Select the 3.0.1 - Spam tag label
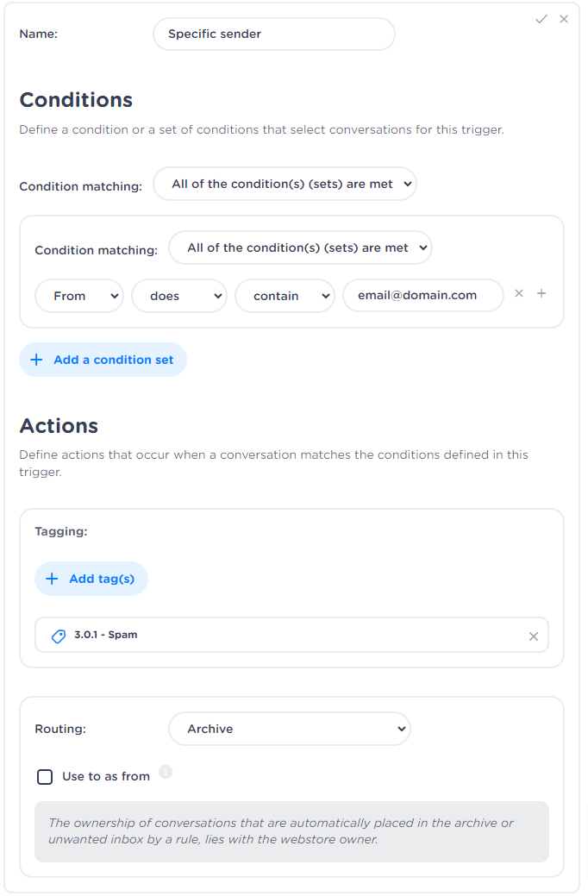 coord(105,635)
